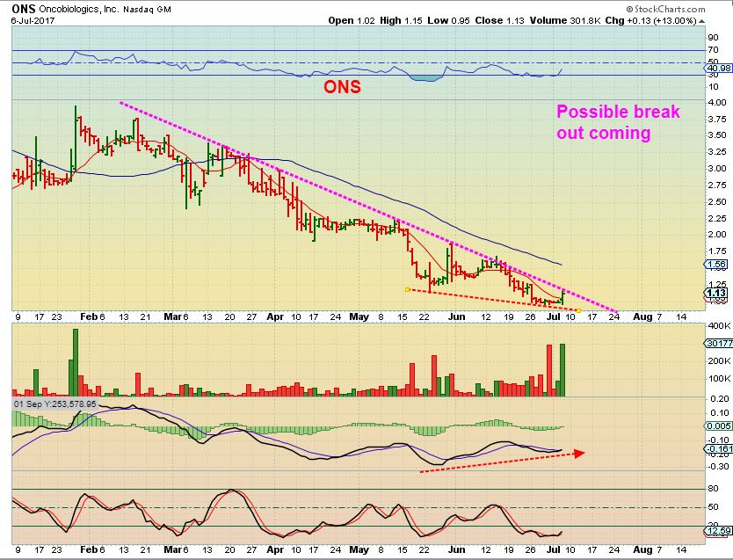
Task: Click the 100K volume axis label
Action: click(x=720, y=379)
